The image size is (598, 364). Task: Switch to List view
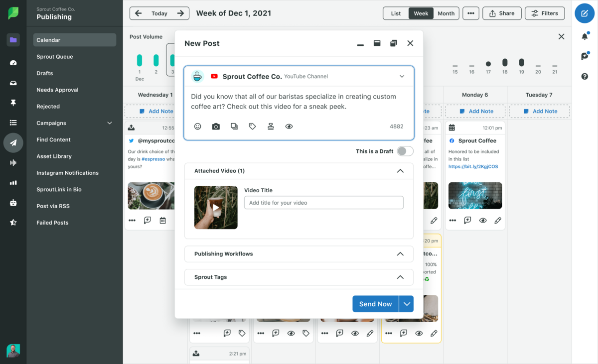click(396, 13)
